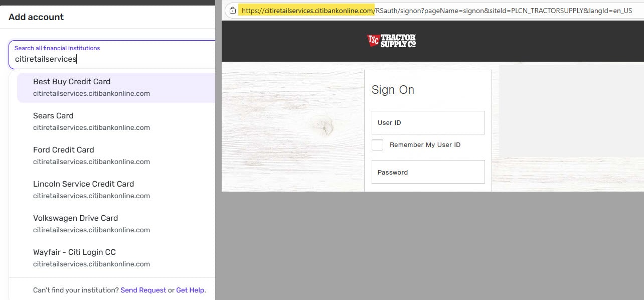
Task: Open the Send Request link
Action: tap(143, 290)
